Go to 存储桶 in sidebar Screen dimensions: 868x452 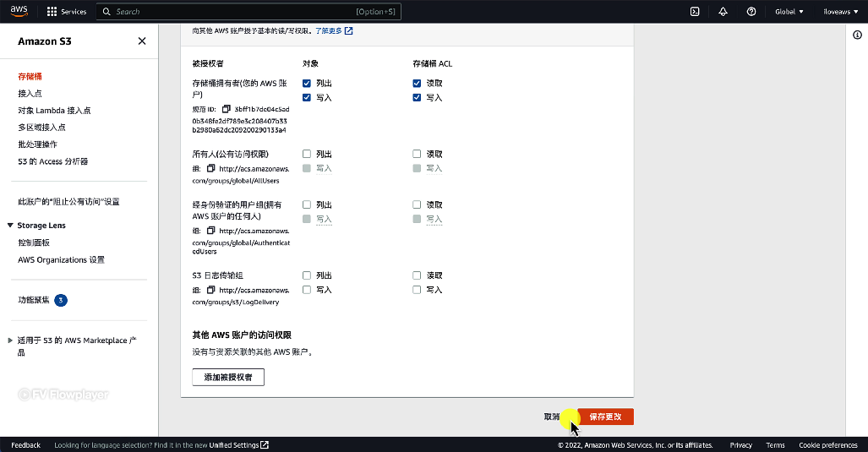point(30,76)
